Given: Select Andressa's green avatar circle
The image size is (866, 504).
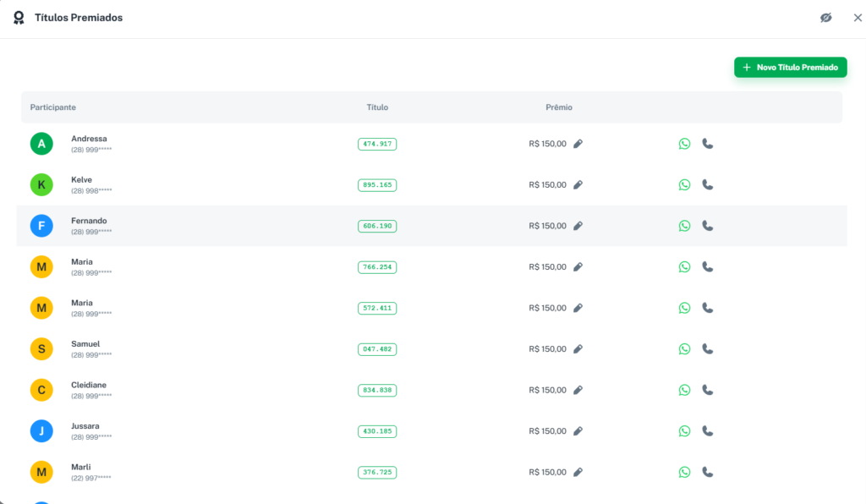Looking at the screenshot, I should (41, 144).
